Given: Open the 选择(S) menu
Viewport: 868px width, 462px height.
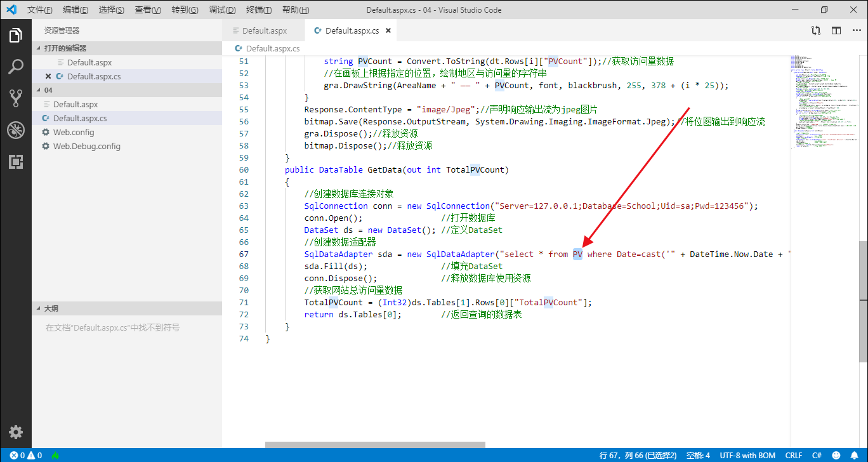Looking at the screenshot, I should 112,10.
